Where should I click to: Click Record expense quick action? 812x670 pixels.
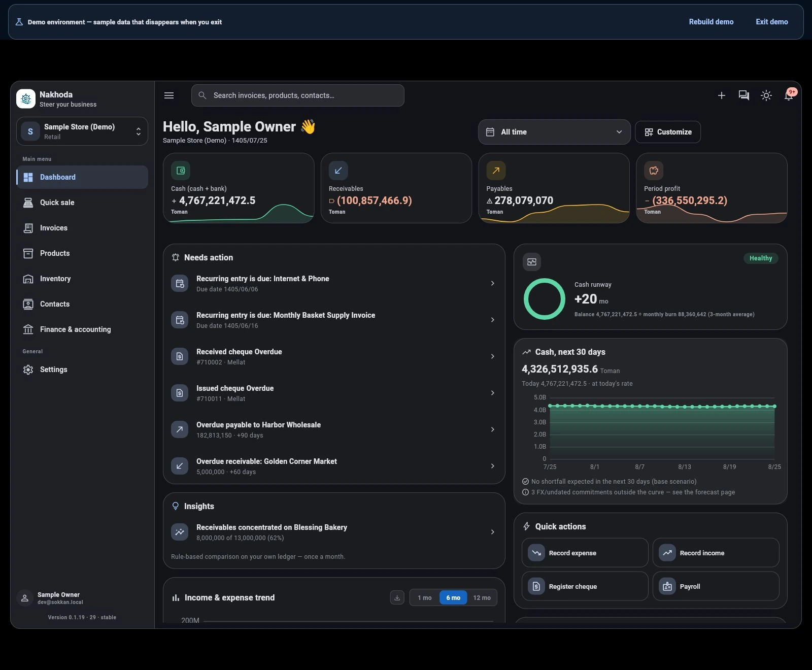coord(585,553)
